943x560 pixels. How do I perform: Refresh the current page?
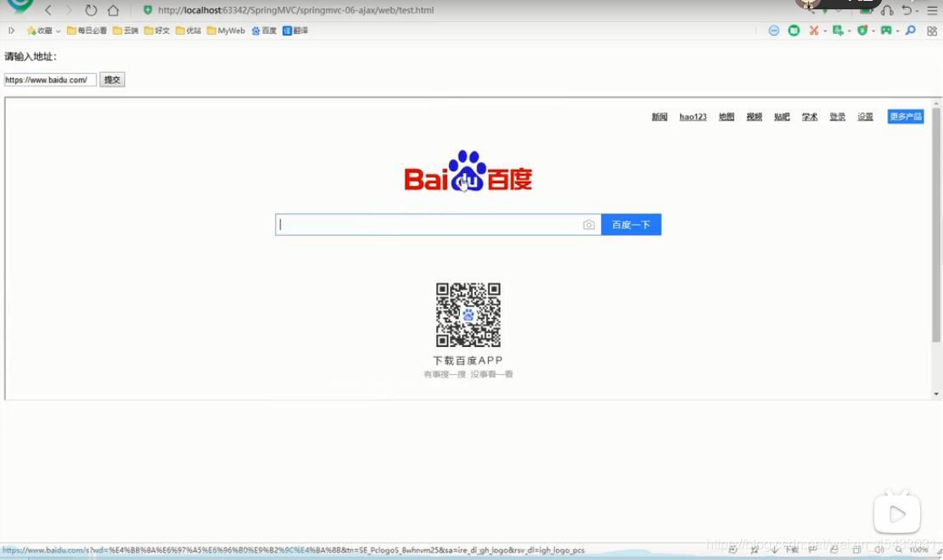[x=90, y=10]
